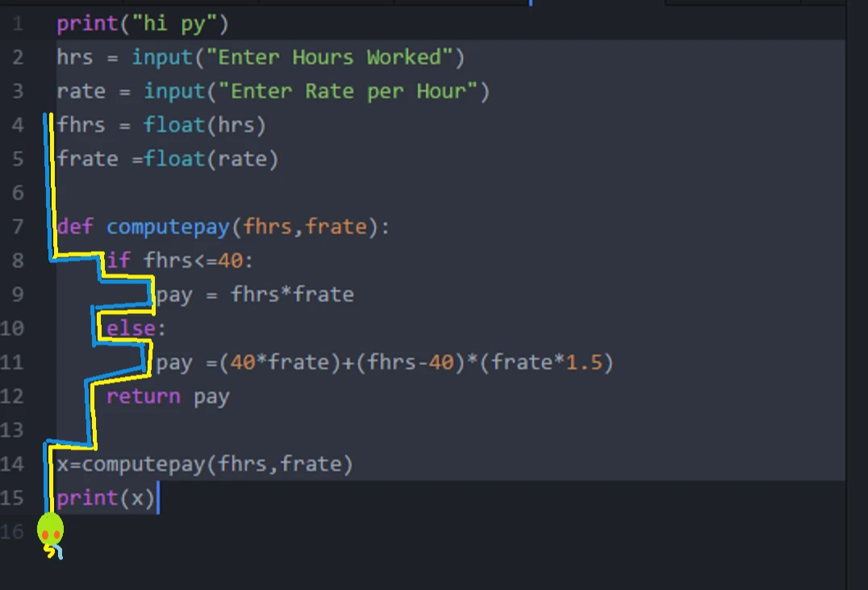Click the number 1.5 in overtime formula
868x590 pixels.
(x=583, y=362)
